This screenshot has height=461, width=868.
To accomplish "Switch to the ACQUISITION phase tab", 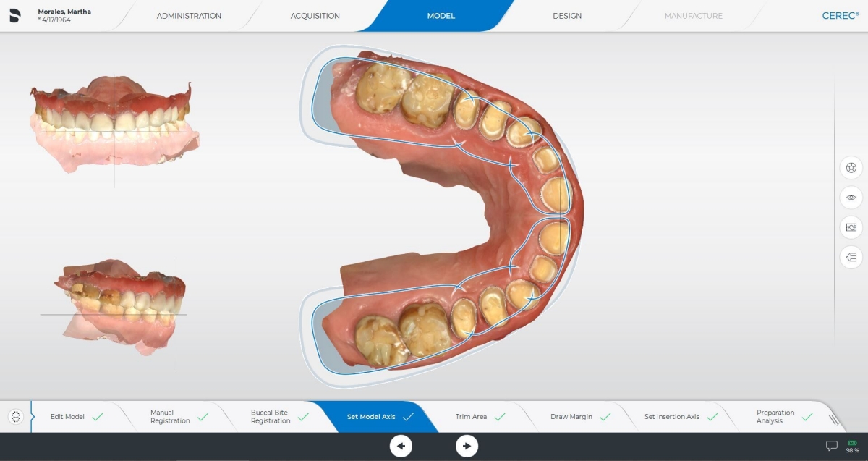I will pyautogui.click(x=315, y=16).
